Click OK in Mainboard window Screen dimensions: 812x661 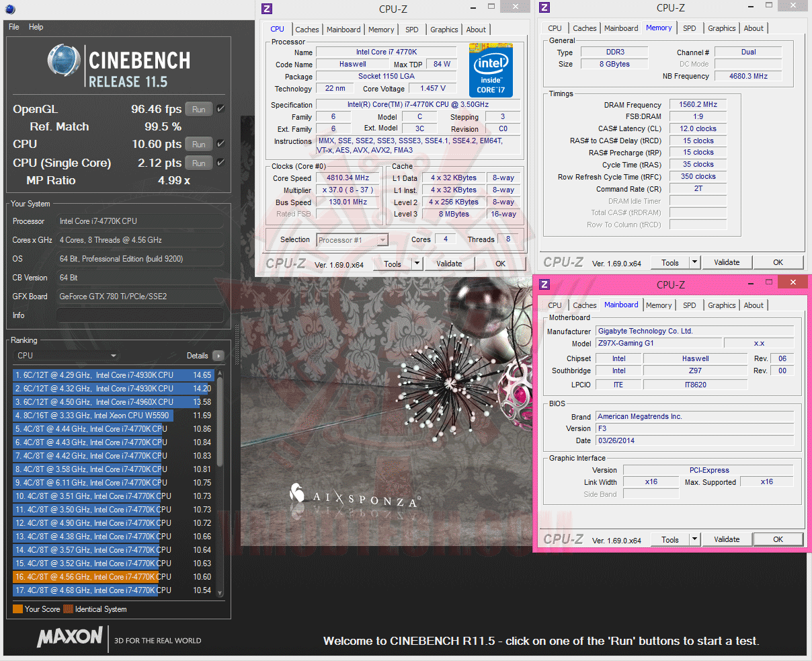pos(778,539)
